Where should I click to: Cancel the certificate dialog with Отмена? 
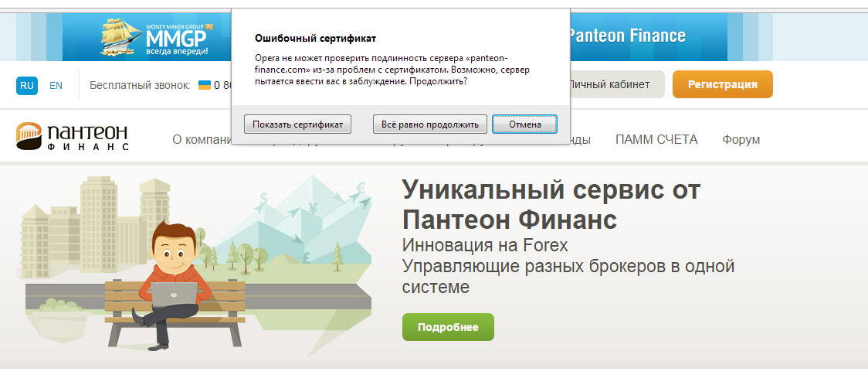coord(525,124)
